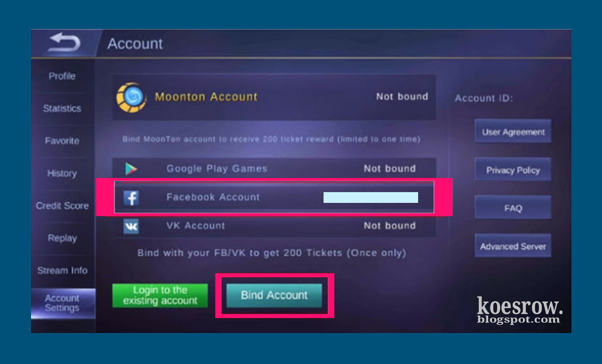
Task: Click the Moonton Account logo icon
Action: [131, 97]
